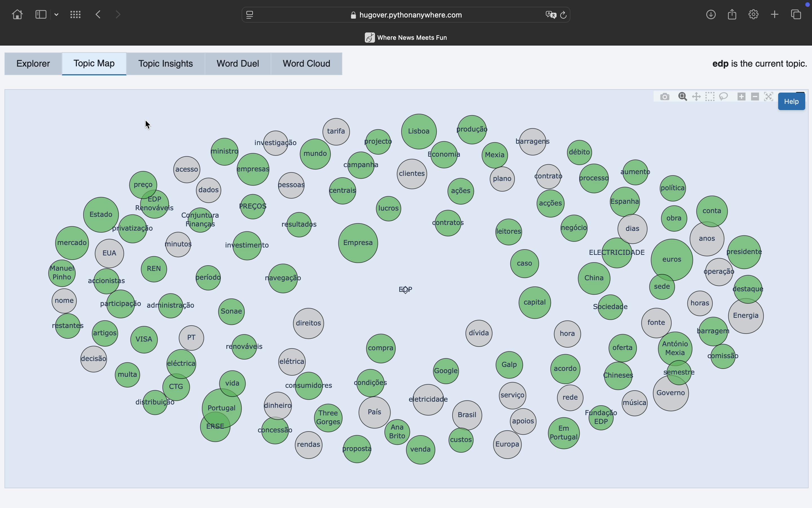Select the mercado bubble

coord(72,243)
